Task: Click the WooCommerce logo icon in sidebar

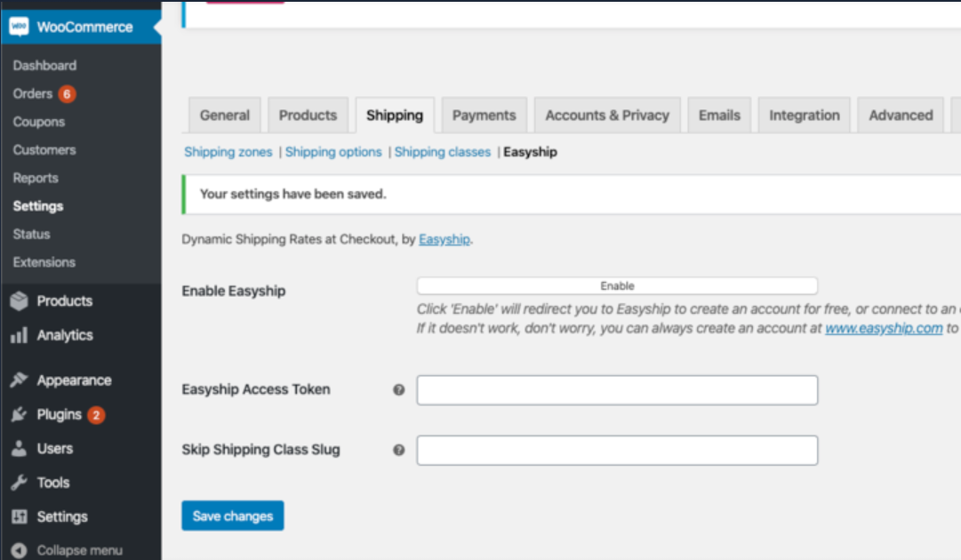Action: point(19,27)
